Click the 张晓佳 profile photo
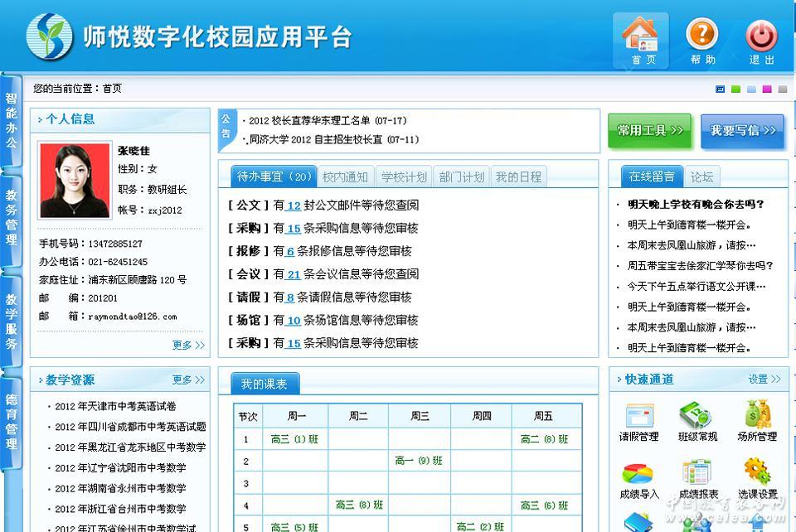This screenshot has width=796, height=532. coord(74,179)
